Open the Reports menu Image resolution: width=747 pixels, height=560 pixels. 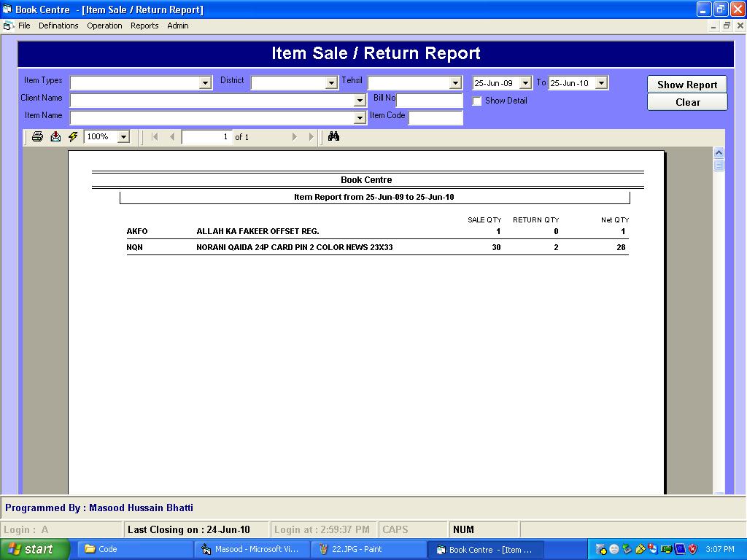(144, 26)
